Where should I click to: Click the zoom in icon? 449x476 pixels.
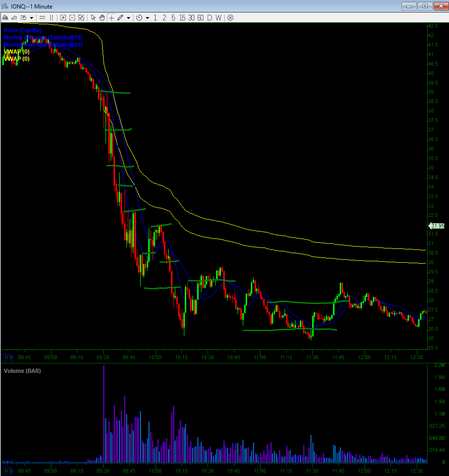63,18
